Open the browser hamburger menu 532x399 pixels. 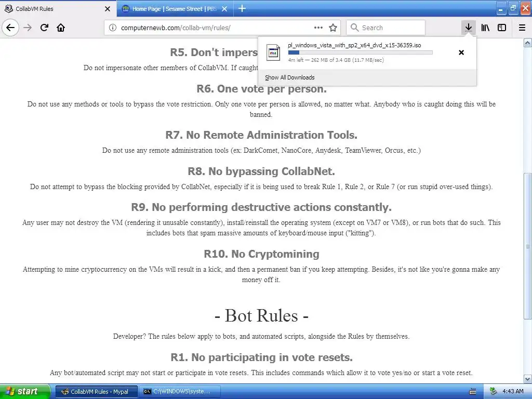[522, 28]
